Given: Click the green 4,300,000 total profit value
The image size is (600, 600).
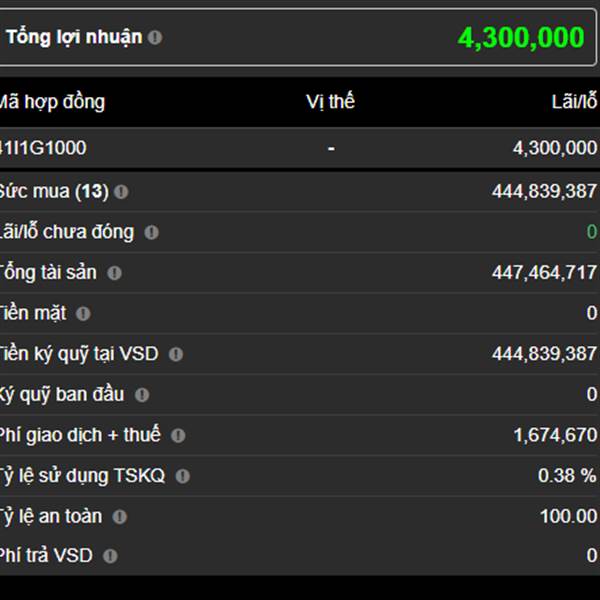Looking at the screenshot, I should coord(520,38).
